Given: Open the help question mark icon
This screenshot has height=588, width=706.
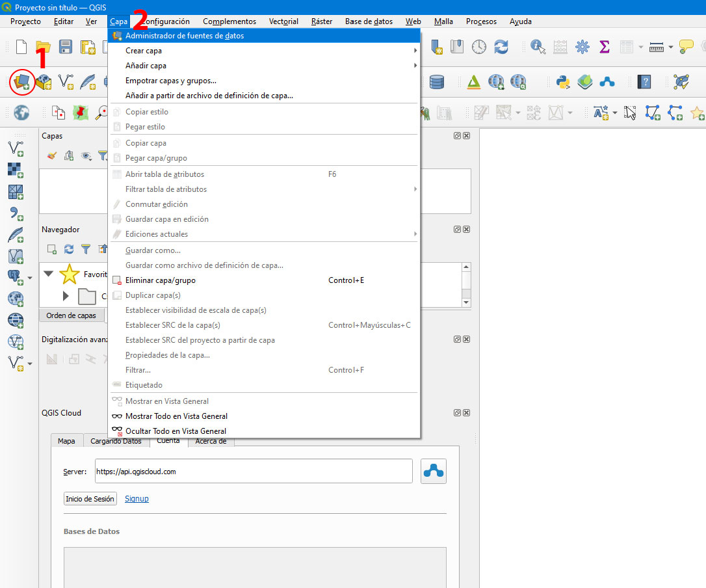Looking at the screenshot, I should click(x=644, y=82).
